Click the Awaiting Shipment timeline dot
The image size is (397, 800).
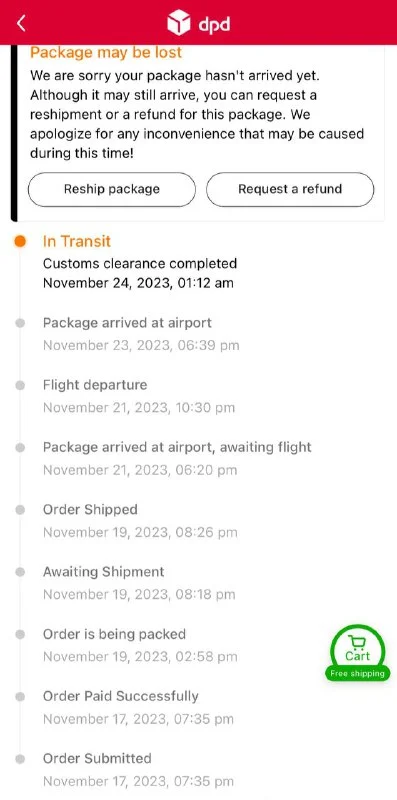(x=20, y=572)
